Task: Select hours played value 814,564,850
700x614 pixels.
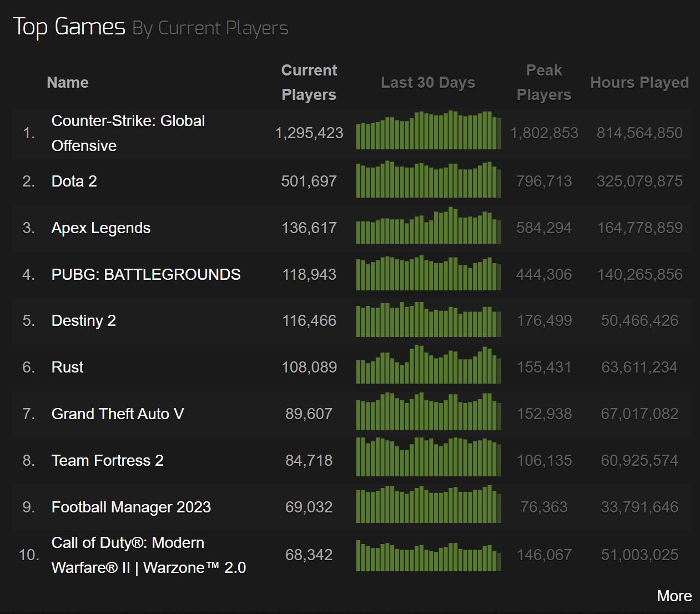Action: 639,133
